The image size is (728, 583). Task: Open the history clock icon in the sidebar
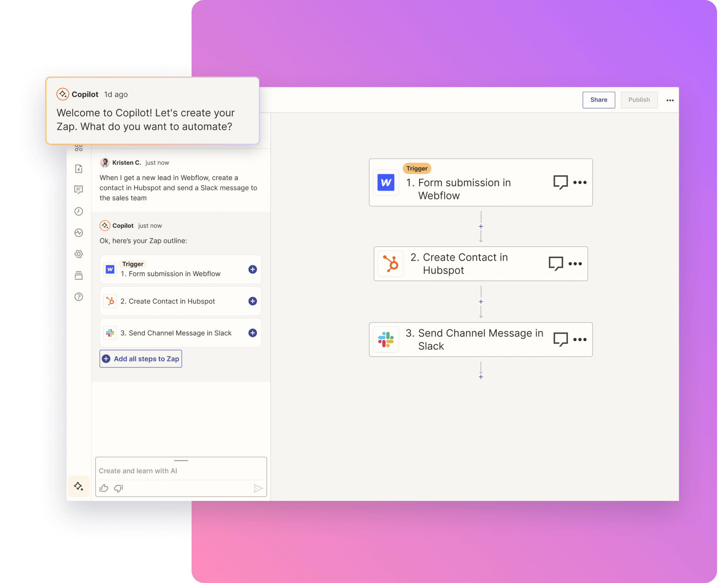79,211
